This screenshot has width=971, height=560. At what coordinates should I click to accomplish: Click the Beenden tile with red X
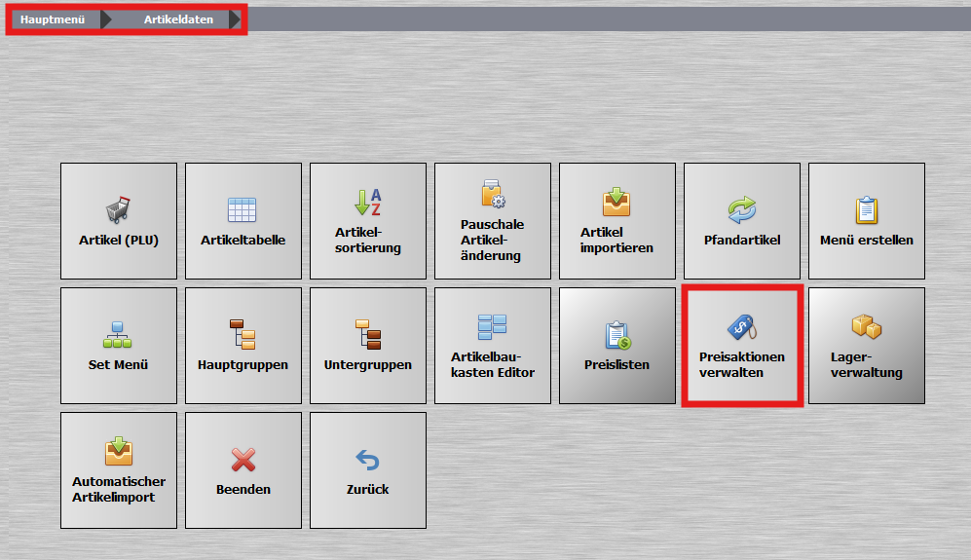(x=243, y=470)
